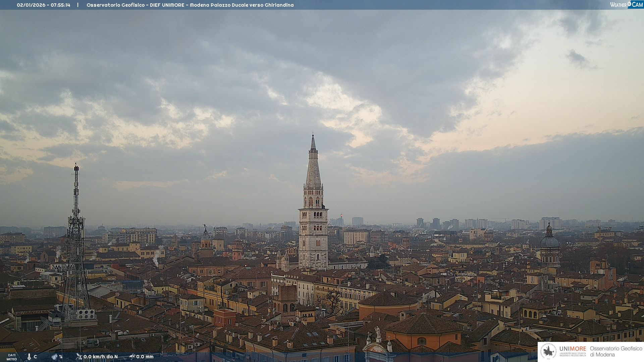
Task: Click the DATI METEO label
Action: point(12,357)
